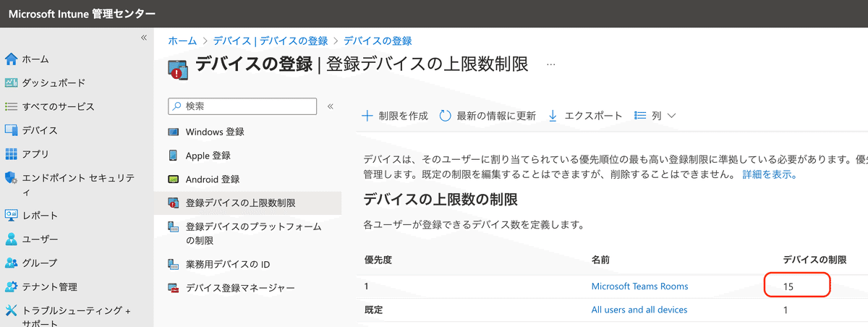The width and height of the screenshot is (868, 327).
Task: Go to ホーム in the breadcrumb
Action: tap(182, 41)
